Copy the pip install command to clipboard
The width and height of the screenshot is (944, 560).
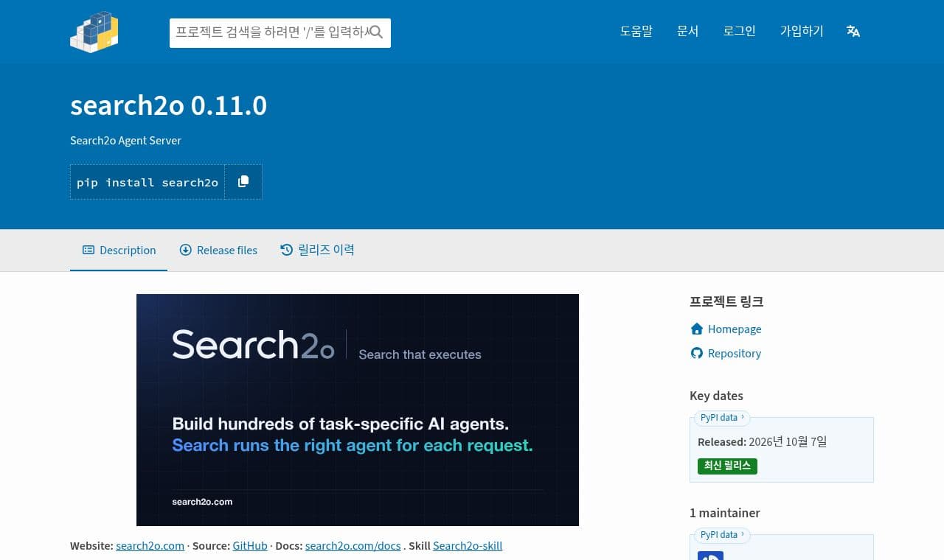pyautogui.click(x=243, y=182)
